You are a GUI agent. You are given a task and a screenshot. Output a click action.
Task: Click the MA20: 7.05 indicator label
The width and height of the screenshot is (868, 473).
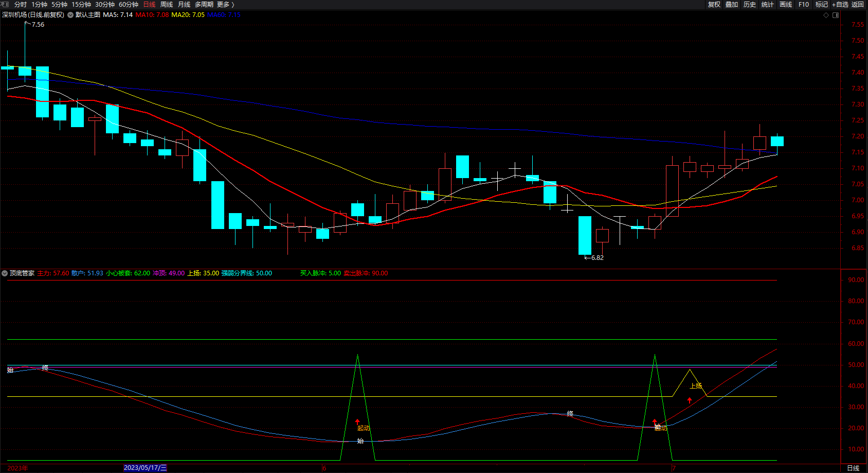[x=188, y=15]
